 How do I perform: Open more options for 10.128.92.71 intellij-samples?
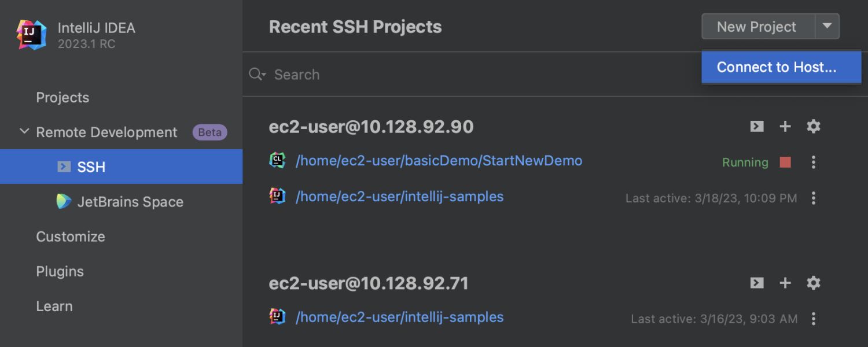click(x=814, y=319)
